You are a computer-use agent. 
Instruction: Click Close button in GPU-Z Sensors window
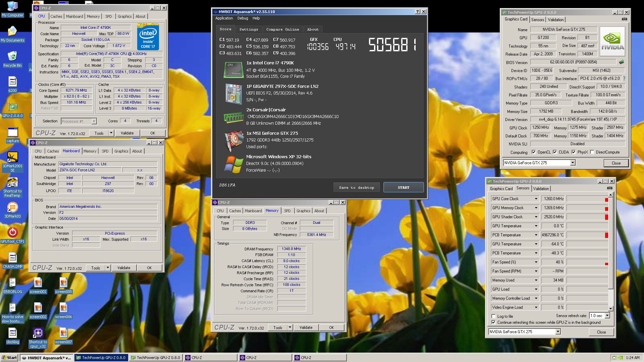(x=601, y=332)
